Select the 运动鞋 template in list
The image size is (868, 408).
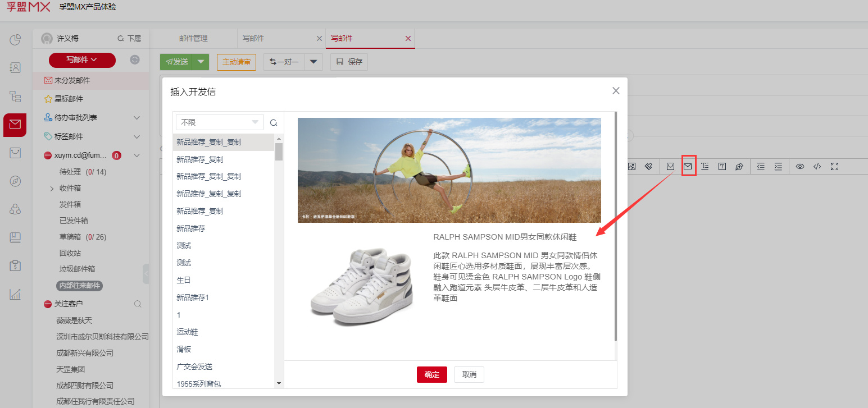click(187, 332)
